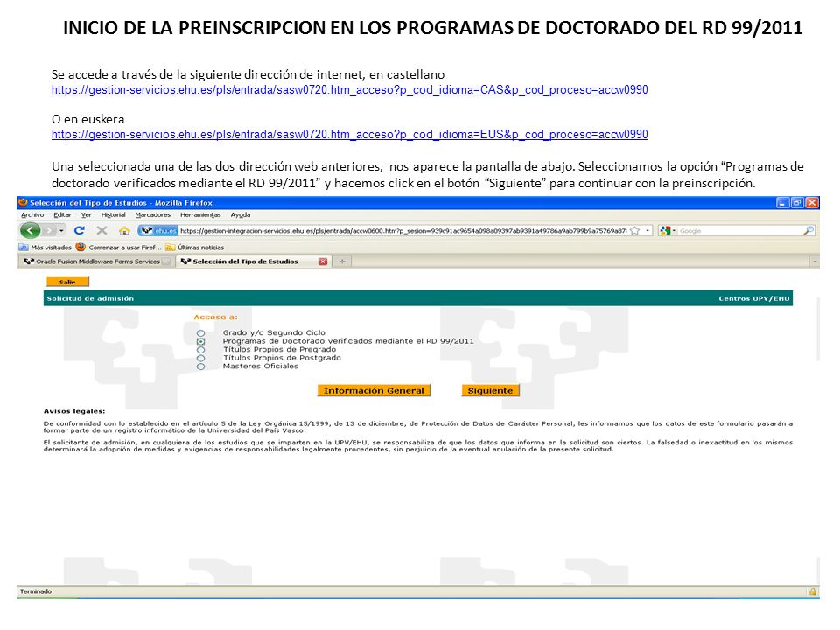Click the grey forward navigation arrow
Image resolution: width=840 pixels, height=630 pixels.
pos(49,230)
